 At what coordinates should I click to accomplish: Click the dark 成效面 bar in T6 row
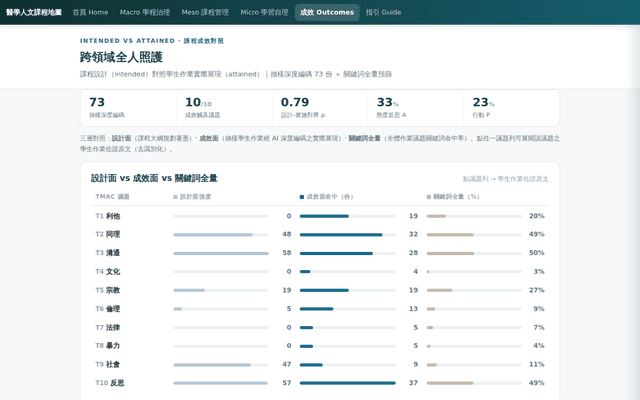(x=317, y=309)
